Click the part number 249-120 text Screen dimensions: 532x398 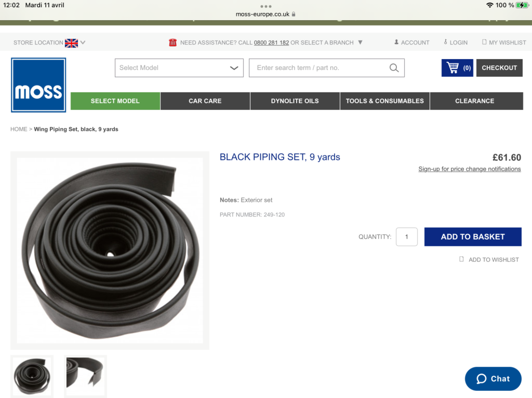click(x=252, y=215)
